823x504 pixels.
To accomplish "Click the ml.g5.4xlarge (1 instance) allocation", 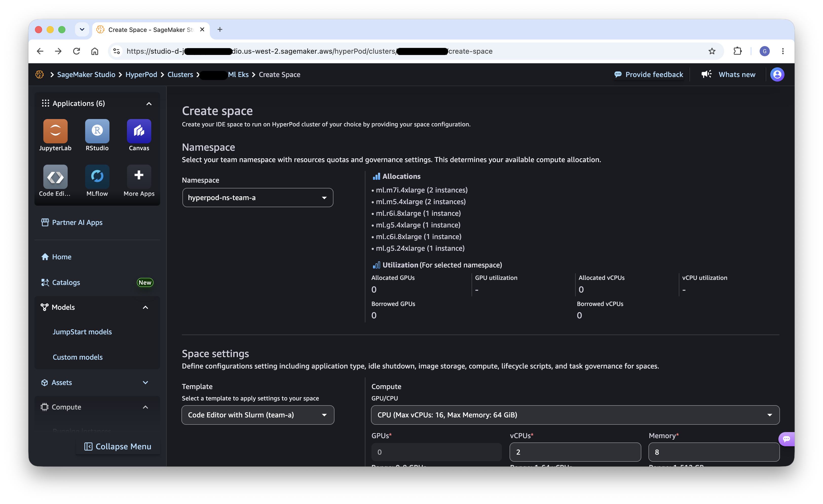I will 418,225.
